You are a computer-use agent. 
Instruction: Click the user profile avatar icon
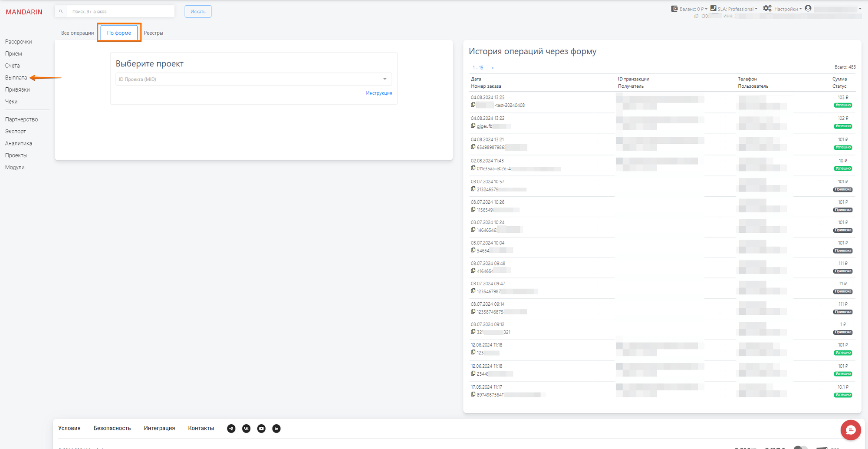(x=808, y=8)
